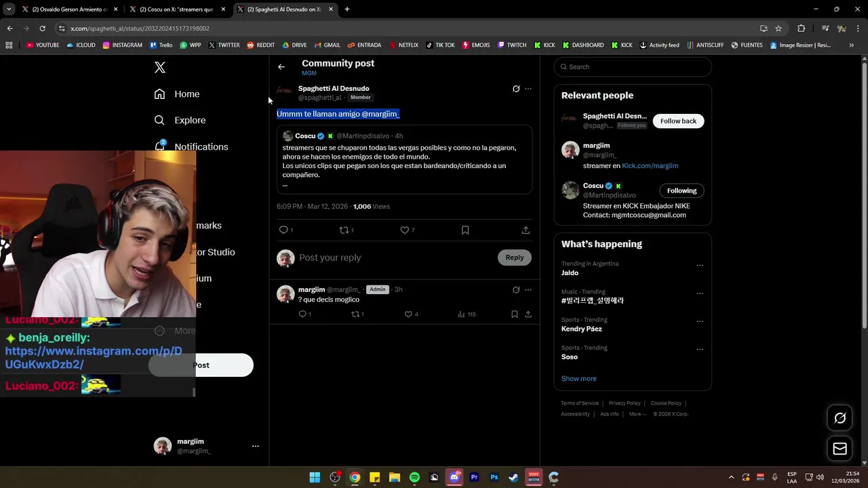This screenshot has height=488, width=868.
Task: Bookmark this page with star icon
Action: click(778, 28)
